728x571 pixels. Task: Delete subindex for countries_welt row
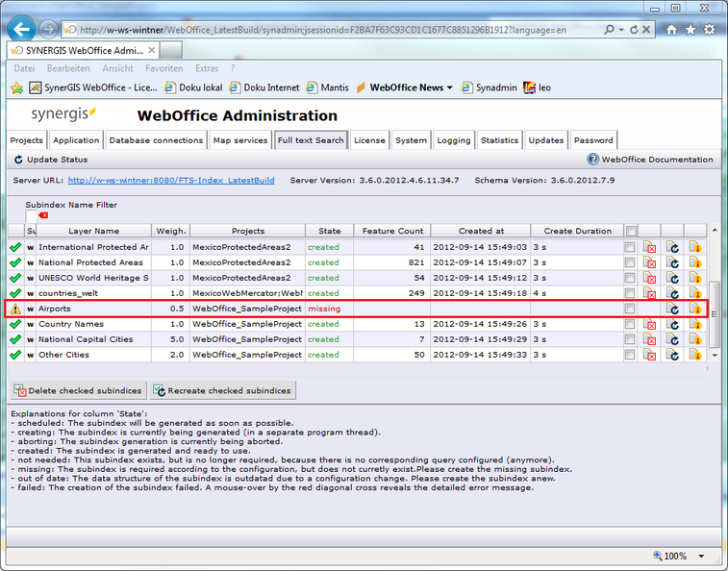click(x=649, y=293)
